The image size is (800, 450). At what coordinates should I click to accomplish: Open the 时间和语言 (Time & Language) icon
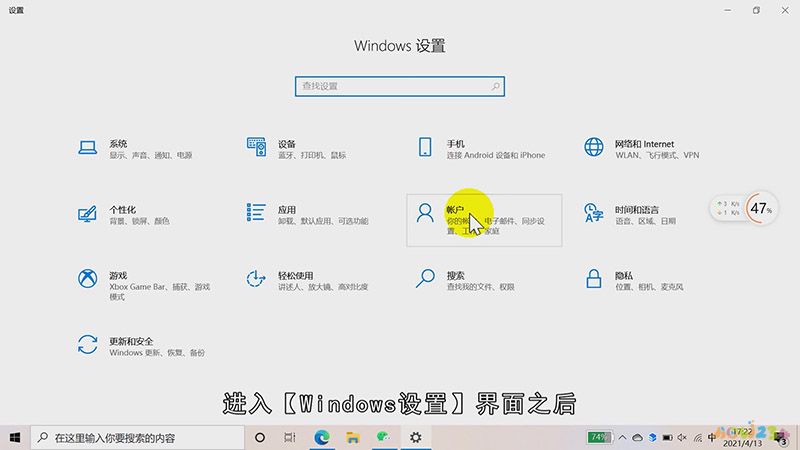[593, 213]
